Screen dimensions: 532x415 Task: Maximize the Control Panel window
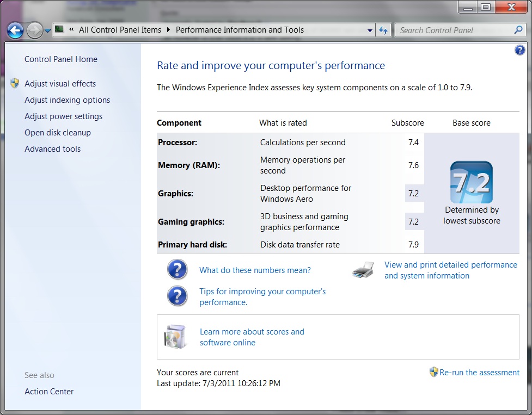coord(486,7)
